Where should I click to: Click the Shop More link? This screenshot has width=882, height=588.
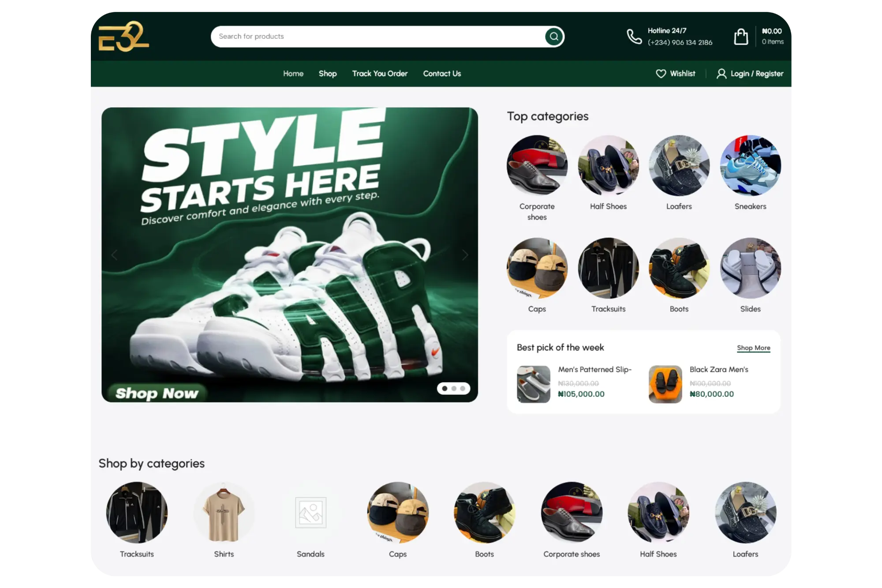[x=753, y=348]
